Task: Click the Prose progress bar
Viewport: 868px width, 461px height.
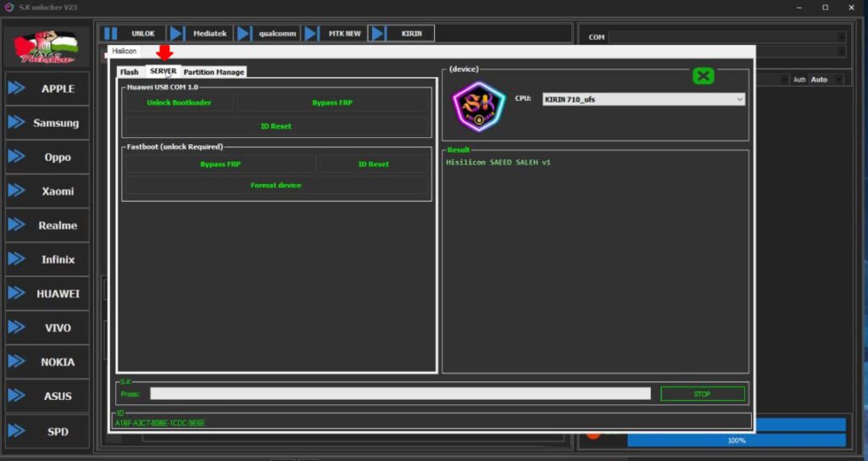Action: [400, 393]
